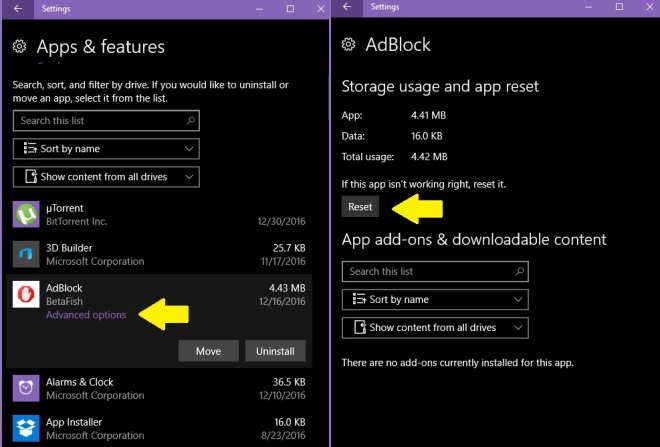Click search magnifier in Apps & features list

pyautogui.click(x=190, y=121)
